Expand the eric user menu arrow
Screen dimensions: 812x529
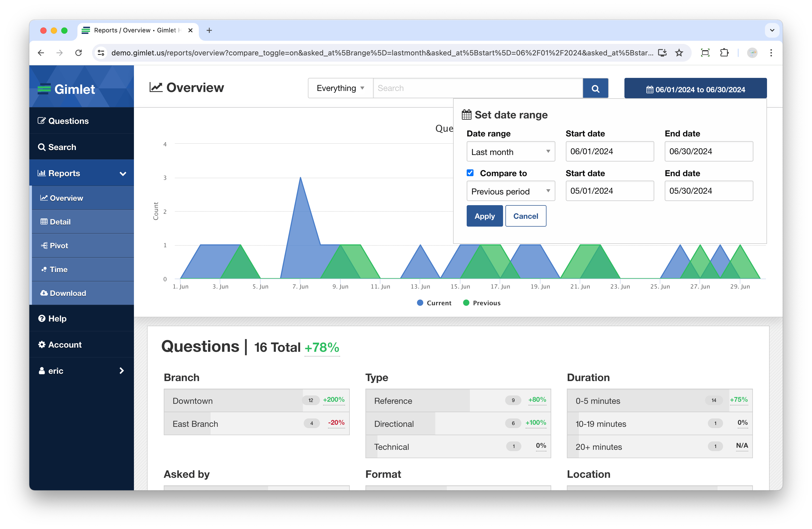click(x=122, y=371)
